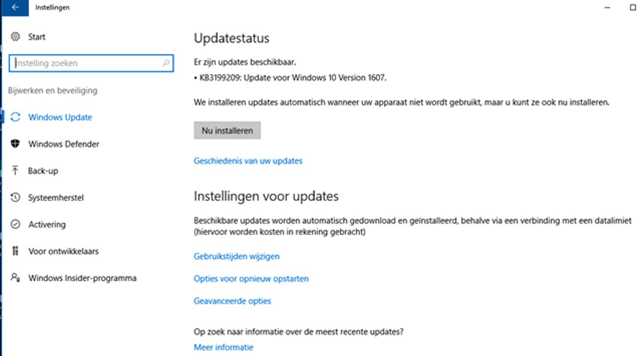Click the back arrow icon
Viewport: 644px width, 356px height.
coord(15,7)
